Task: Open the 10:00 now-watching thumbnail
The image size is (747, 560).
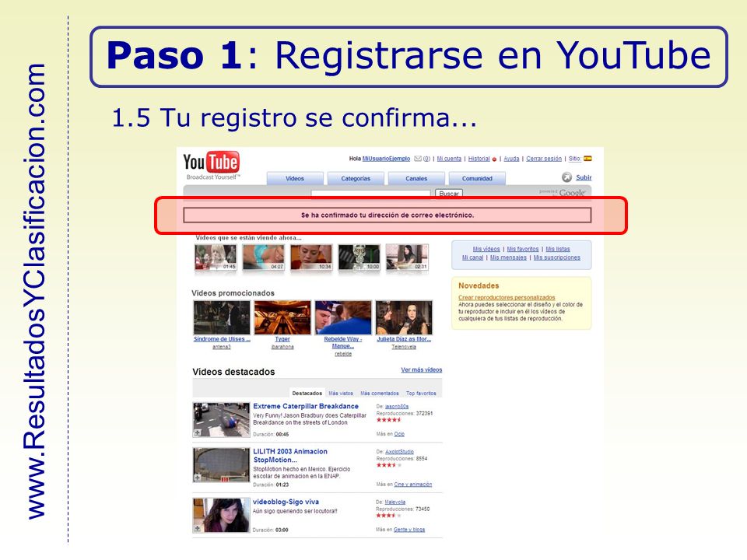Action: pos(359,257)
